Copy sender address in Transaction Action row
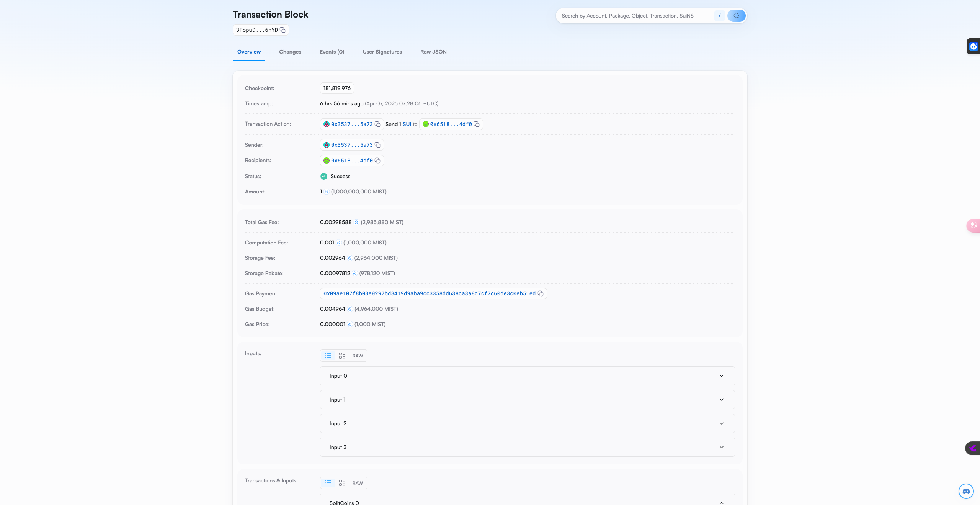Viewport: 980px width, 505px height. pos(377,124)
